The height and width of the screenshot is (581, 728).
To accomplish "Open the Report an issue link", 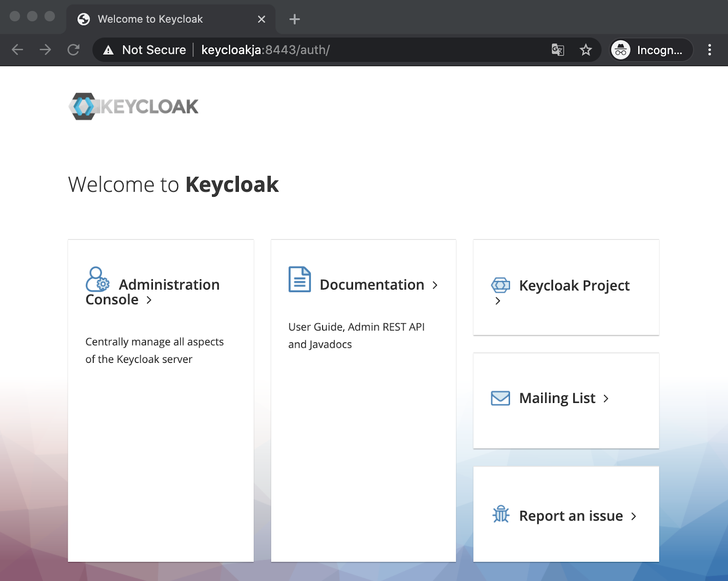I will [x=571, y=515].
